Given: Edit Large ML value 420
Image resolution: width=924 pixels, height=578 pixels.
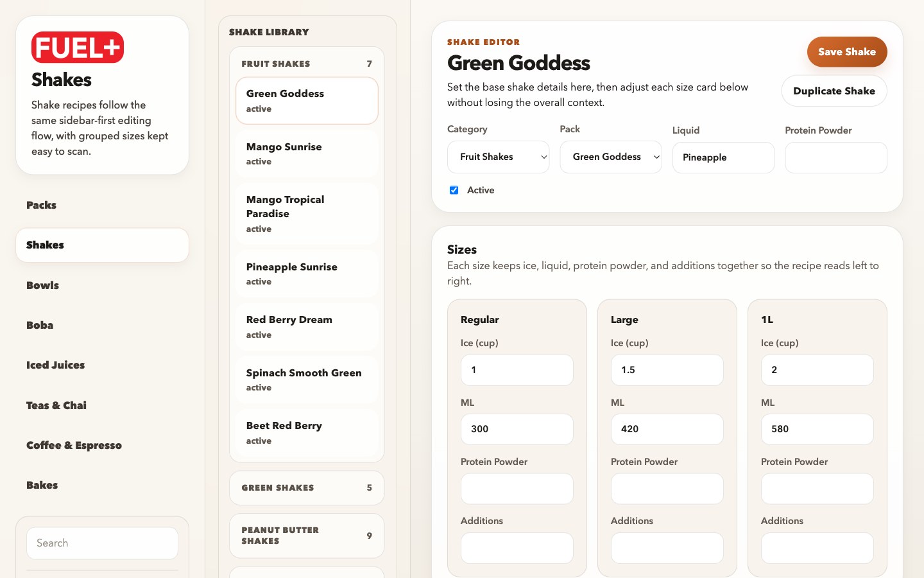Looking at the screenshot, I should (x=667, y=429).
